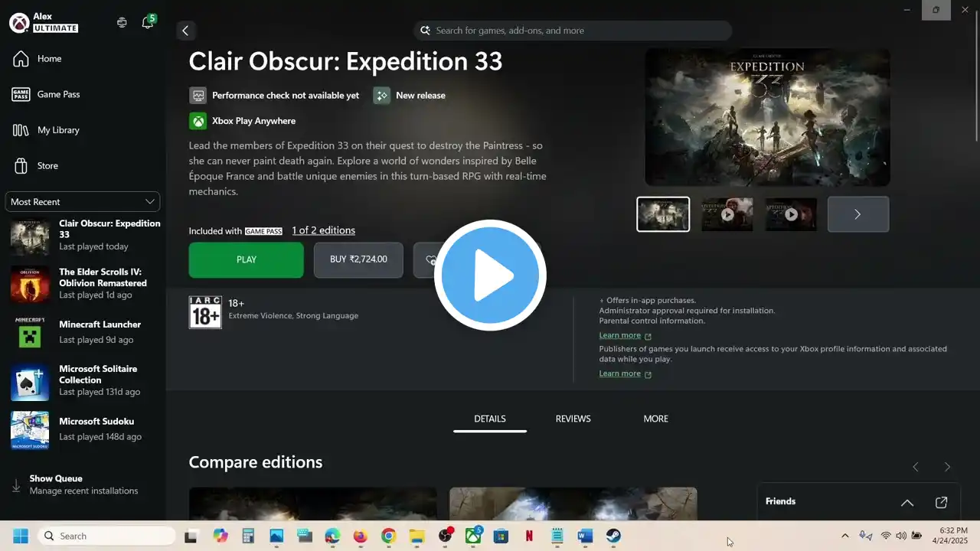Pop out the Friends panel

click(x=942, y=503)
